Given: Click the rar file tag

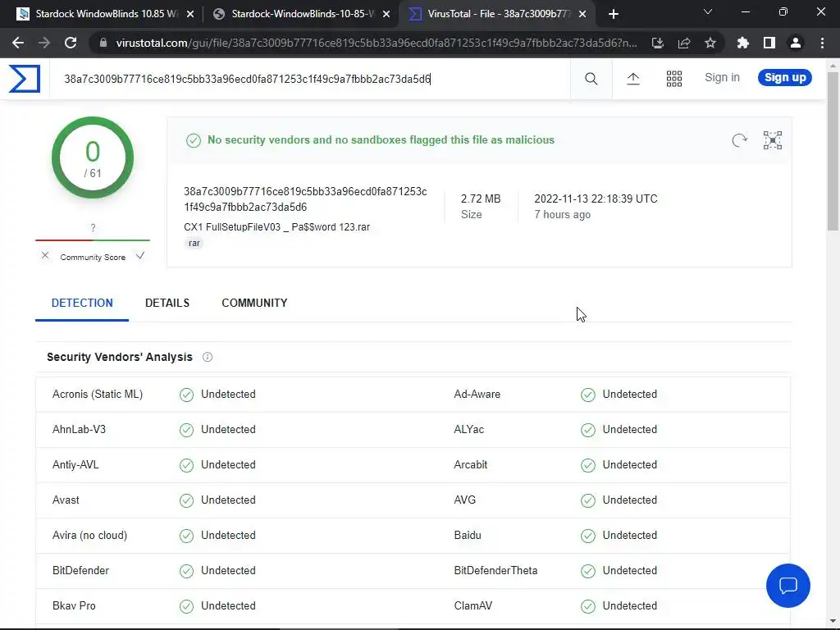Looking at the screenshot, I should 194,243.
